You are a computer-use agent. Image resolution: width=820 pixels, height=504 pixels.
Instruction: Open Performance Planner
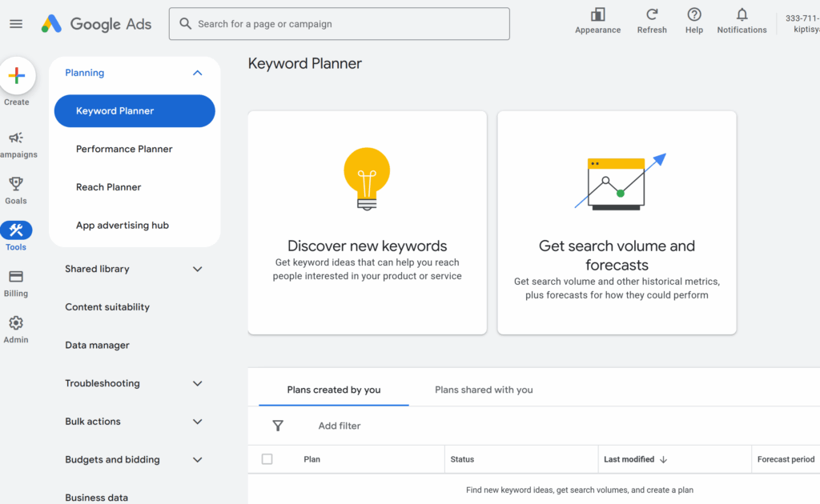124,149
